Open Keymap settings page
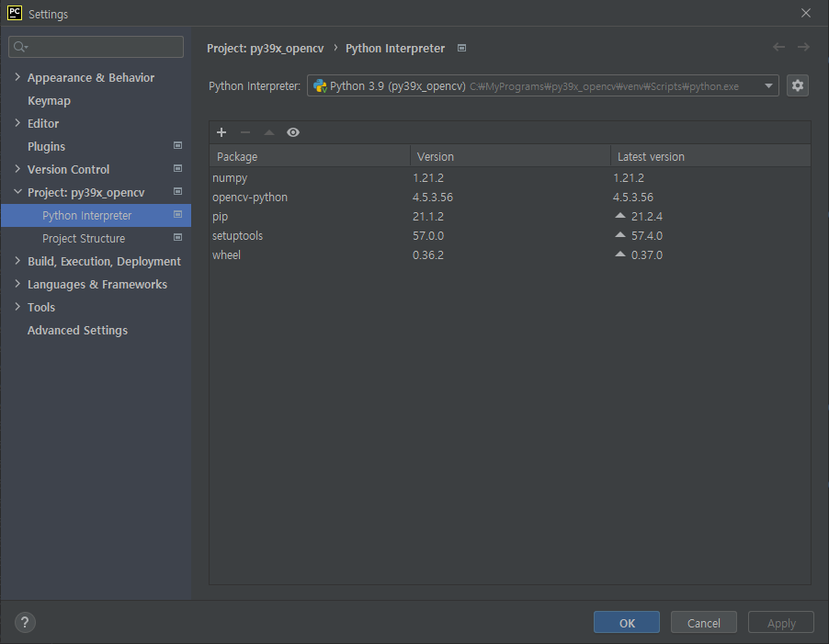829x644 pixels. click(x=49, y=101)
